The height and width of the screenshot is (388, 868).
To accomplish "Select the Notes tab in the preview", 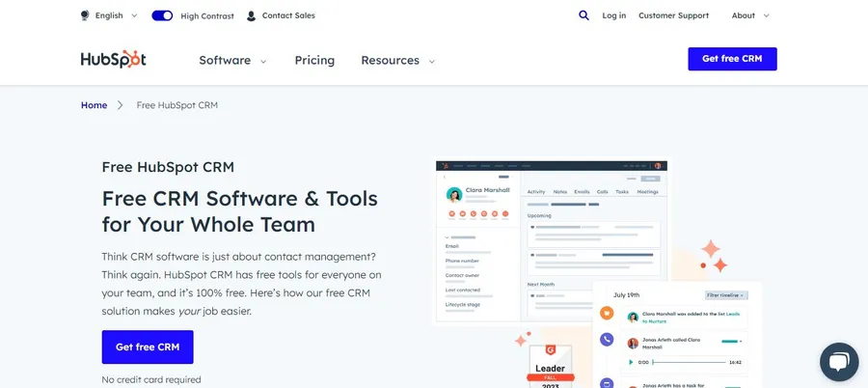I will pyautogui.click(x=560, y=192).
